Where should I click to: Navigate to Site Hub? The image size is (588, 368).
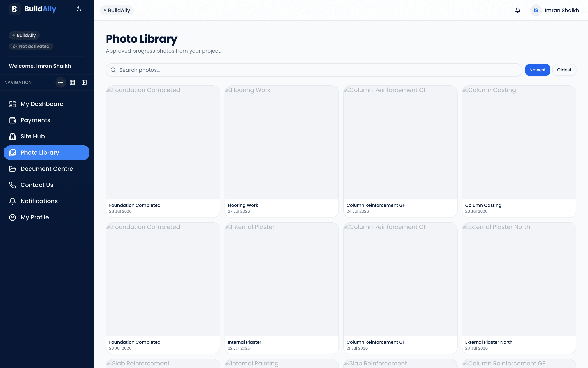pyautogui.click(x=47, y=137)
